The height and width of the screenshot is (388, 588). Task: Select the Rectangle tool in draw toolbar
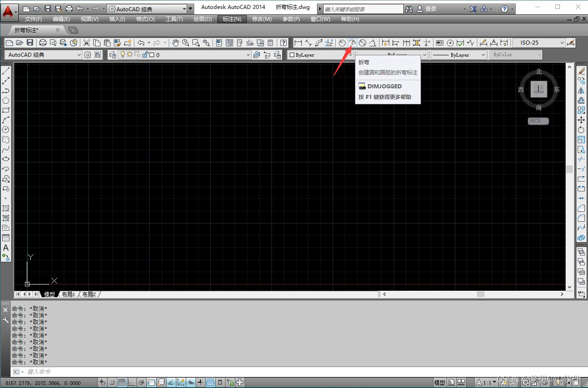click(x=6, y=110)
